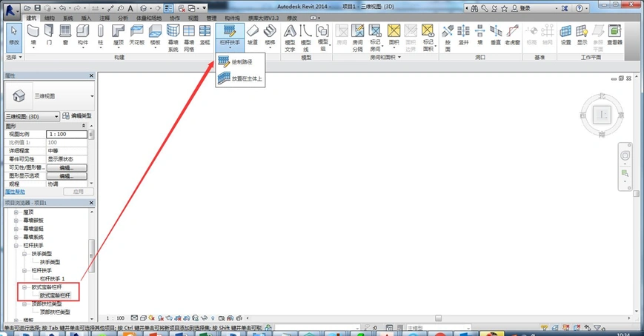This screenshot has width=644, height=336.
Task: Select the 墙 (Wall) tool
Action: coord(33,36)
